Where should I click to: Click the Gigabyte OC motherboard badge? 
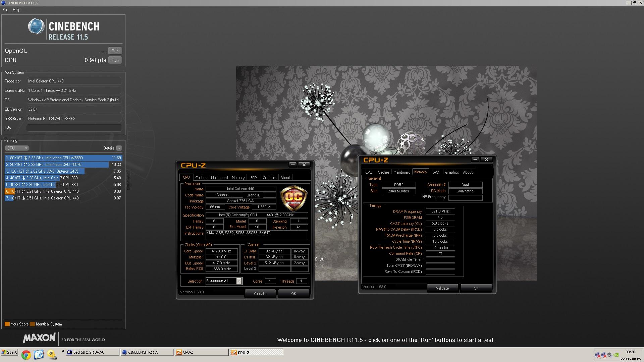[x=293, y=197]
